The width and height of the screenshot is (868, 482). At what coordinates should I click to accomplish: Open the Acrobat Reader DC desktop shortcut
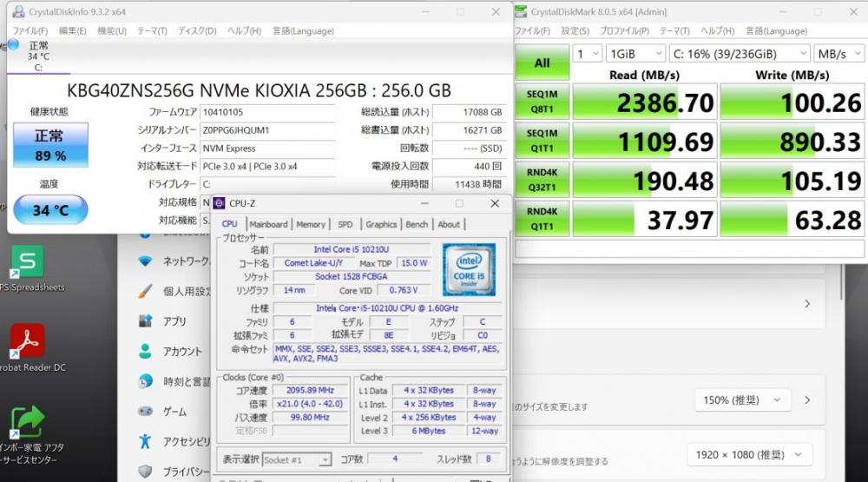pos(27,340)
